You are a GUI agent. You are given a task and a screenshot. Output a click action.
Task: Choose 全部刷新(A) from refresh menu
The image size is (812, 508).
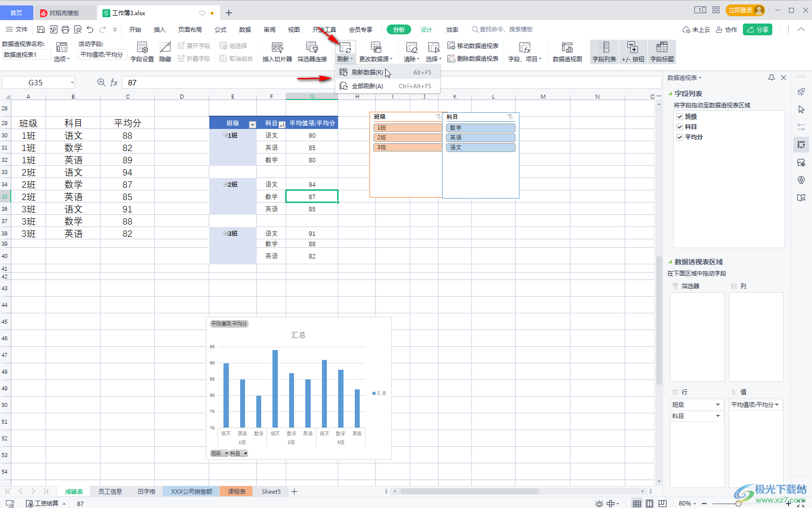tap(387, 86)
